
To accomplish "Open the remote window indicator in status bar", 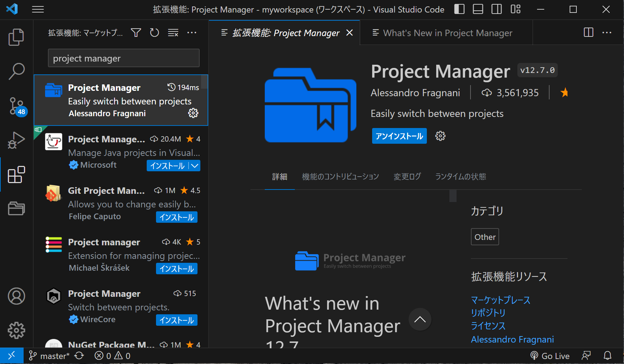I will (x=11, y=356).
